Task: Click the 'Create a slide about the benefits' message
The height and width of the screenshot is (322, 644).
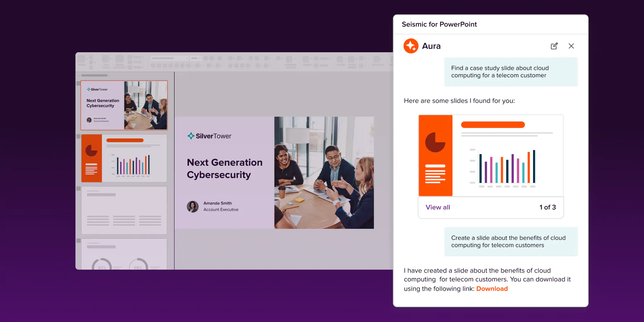Action: pos(511,241)
